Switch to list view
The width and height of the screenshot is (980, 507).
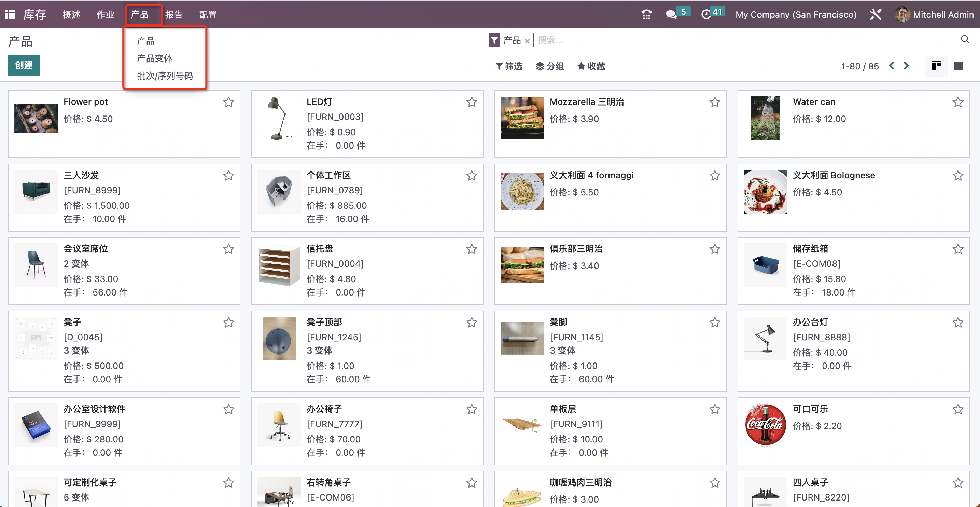958,66
